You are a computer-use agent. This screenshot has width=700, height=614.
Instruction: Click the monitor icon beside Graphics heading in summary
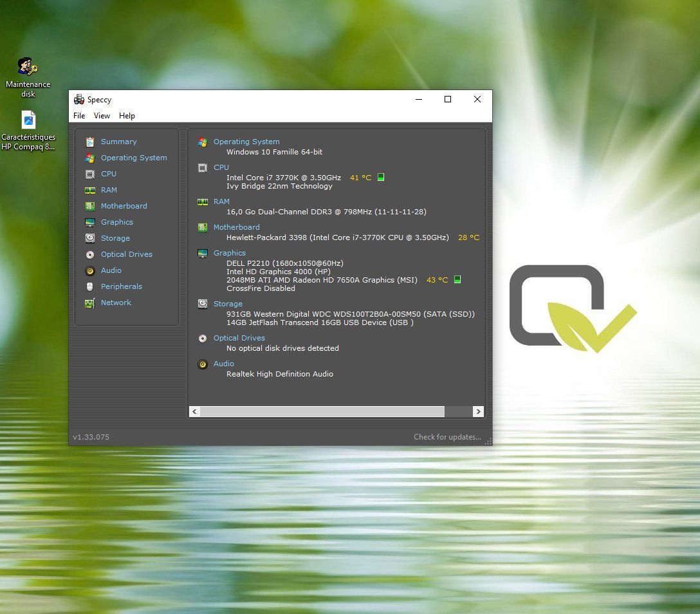tap(202, 253)
